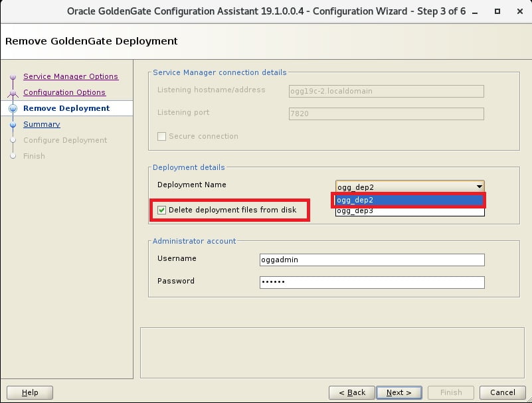Click the Remove Deployment step bullet icon

pos(13,109)
